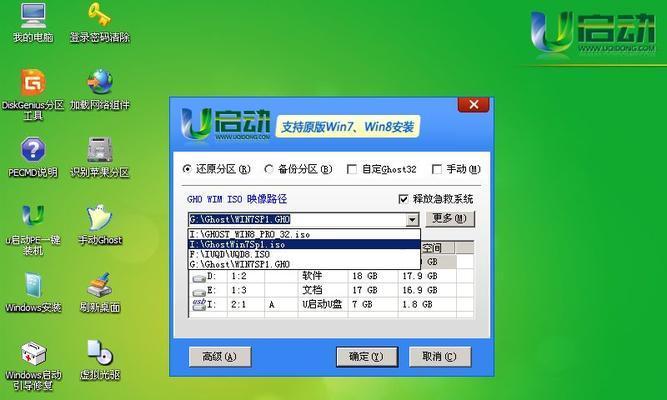Collapse image path dropdown arrow

pos(412,220)
